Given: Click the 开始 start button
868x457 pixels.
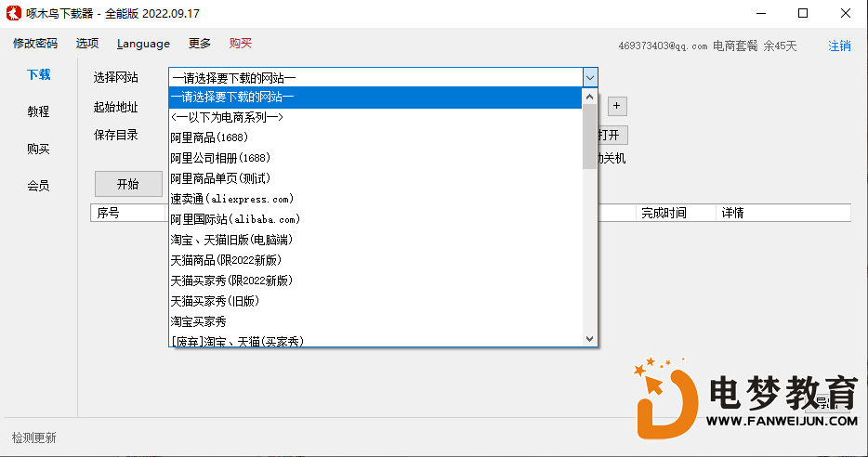Looking at the screenshot, I should [128, 184].
